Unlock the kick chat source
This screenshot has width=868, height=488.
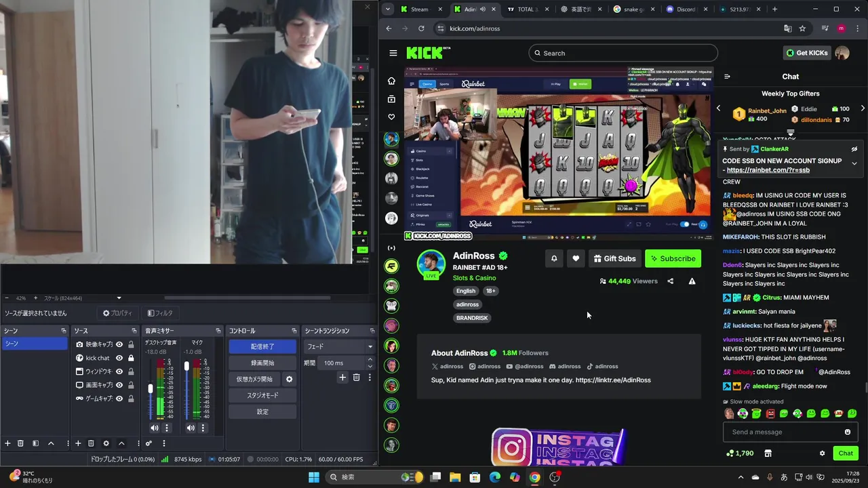tap(131, 358)
